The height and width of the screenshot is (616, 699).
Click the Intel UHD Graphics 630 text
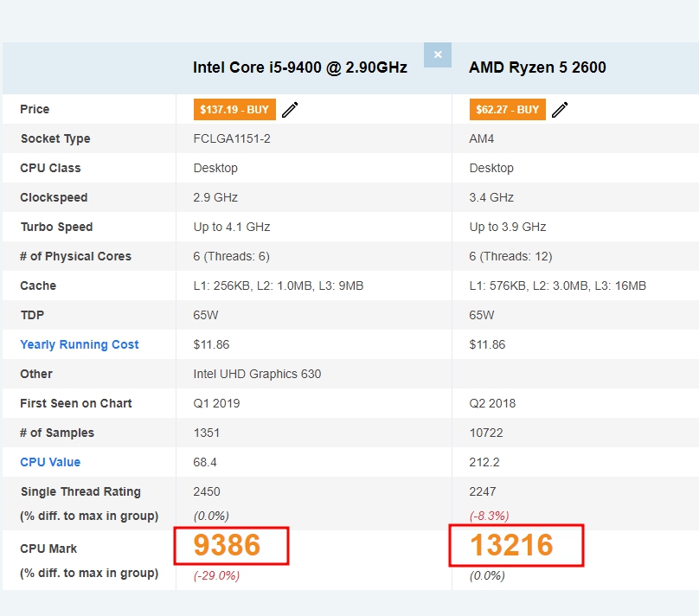click(257, 374)
